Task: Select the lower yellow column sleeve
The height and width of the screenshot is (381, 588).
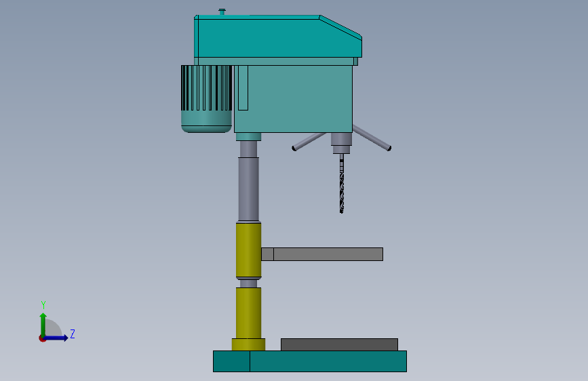Action: pos(249,313)
